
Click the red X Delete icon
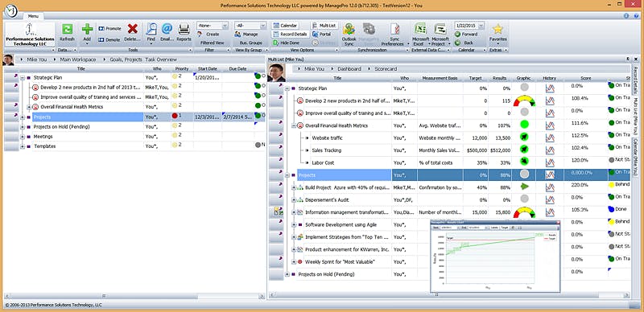[x=132, y=29]
